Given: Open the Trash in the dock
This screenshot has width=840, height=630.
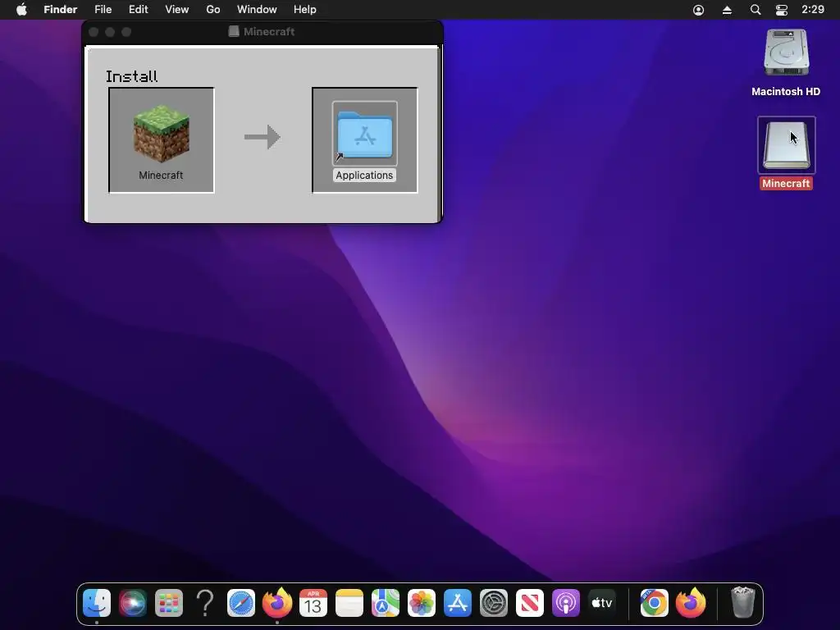Looking at the screenshot, I should [x=743, y=603].
